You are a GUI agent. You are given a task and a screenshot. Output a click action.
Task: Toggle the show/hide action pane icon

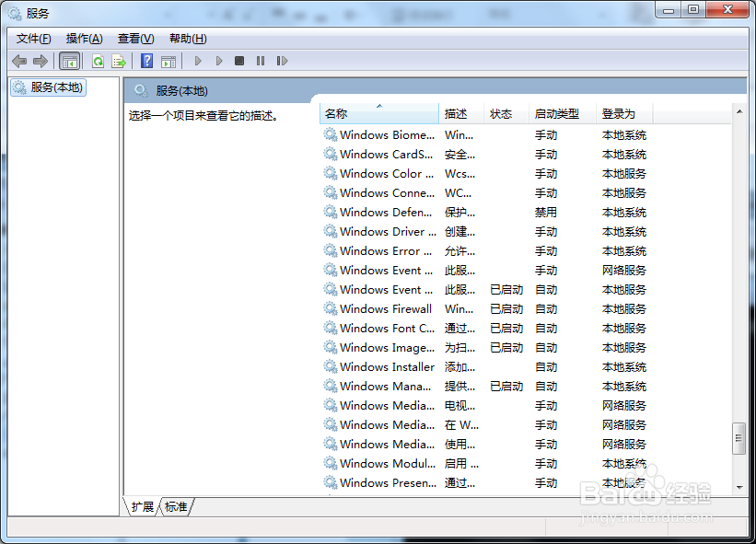(169, 61)
